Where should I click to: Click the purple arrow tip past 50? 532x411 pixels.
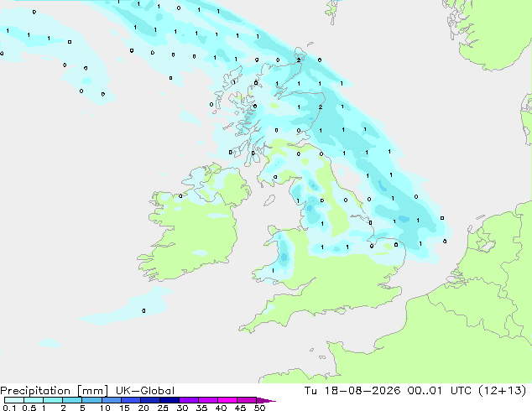pyautogui.click(x=266, y=400)
